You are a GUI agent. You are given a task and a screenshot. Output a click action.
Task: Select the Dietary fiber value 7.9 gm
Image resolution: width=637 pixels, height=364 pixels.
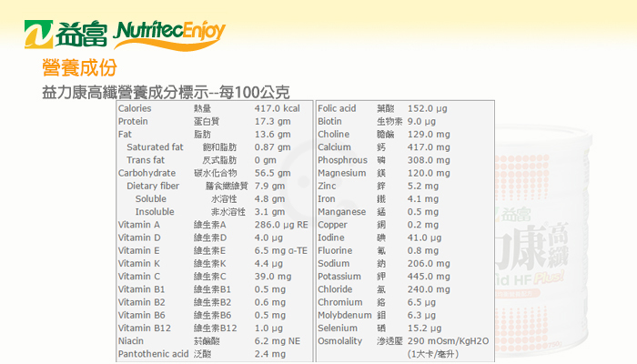click(x=269, y=186)
